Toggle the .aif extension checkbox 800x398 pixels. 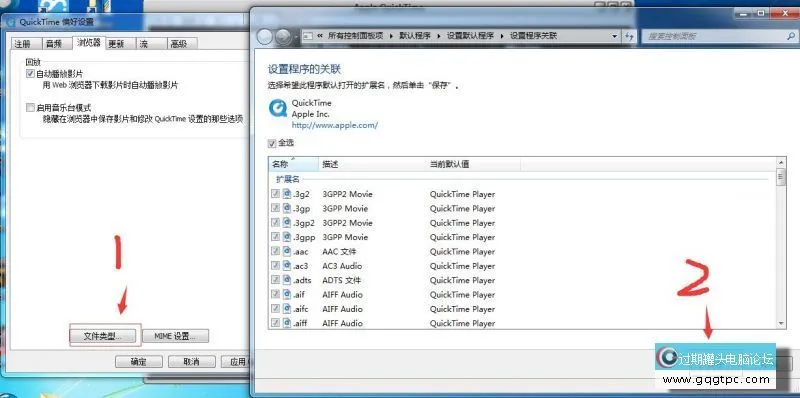[275, 294]
